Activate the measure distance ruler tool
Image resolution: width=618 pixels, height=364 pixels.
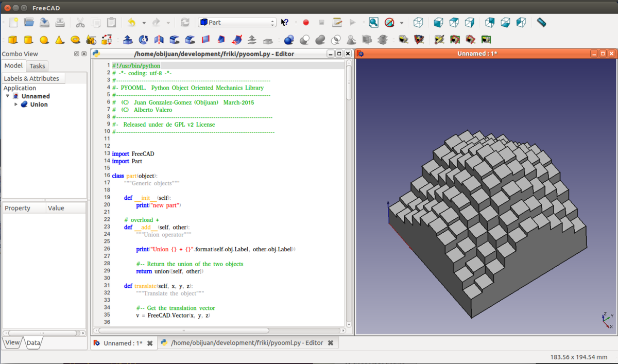[541, 23]
